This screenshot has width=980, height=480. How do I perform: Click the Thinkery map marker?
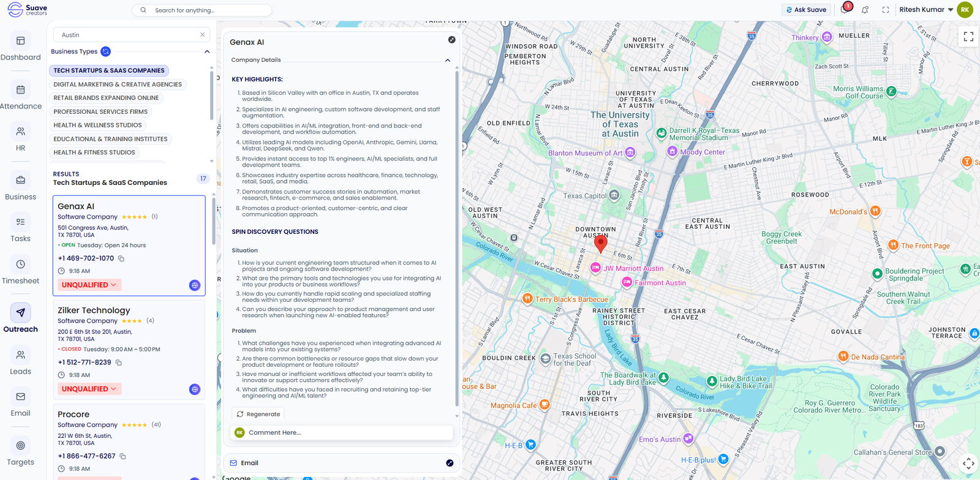(827, 37)
